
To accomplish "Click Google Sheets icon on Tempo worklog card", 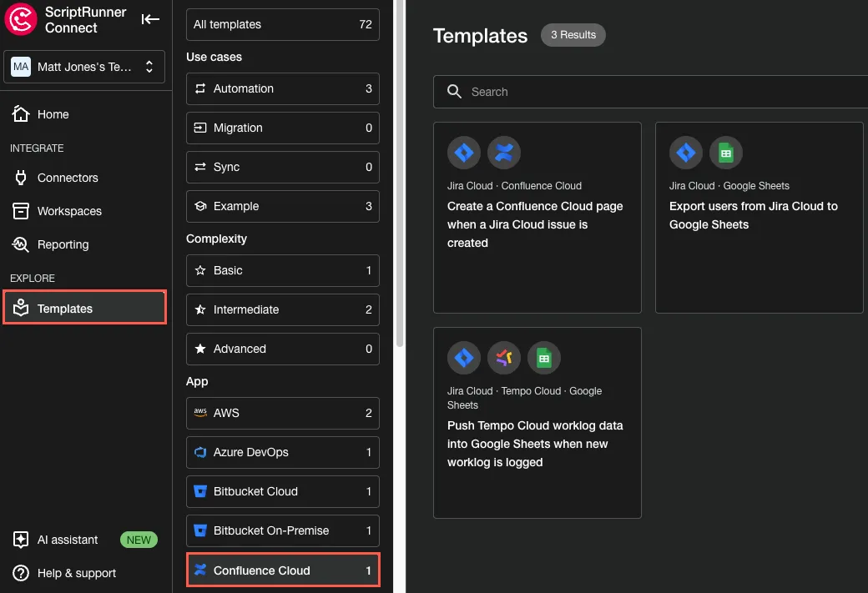I will (x=543, y=358).
